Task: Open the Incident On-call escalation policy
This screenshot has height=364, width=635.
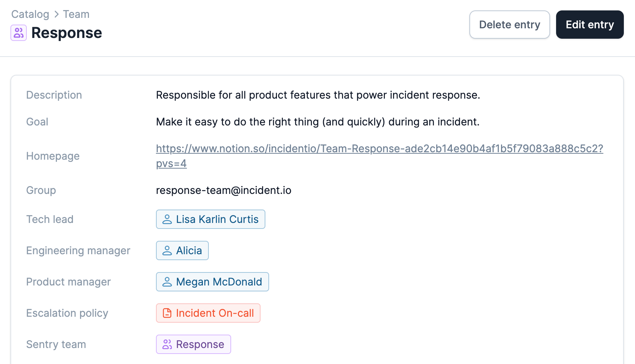Action: point(208,313)
